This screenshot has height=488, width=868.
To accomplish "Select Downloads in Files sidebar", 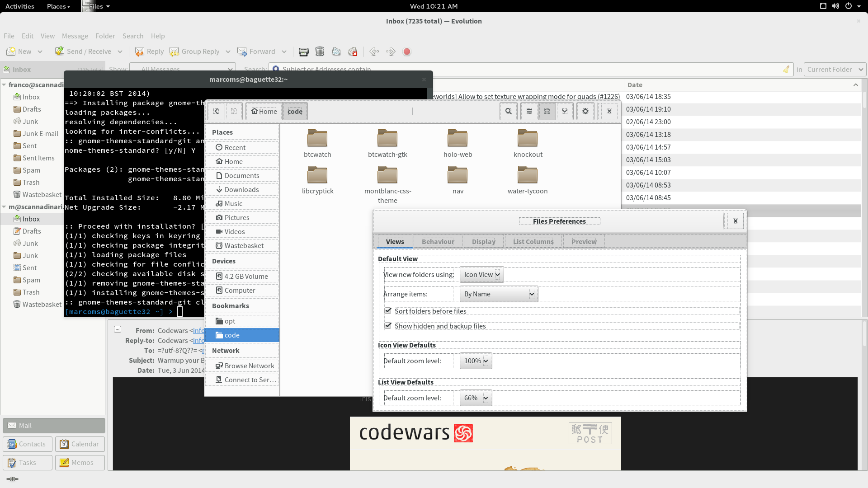I will pyautogui.click(x=241, y=189).
